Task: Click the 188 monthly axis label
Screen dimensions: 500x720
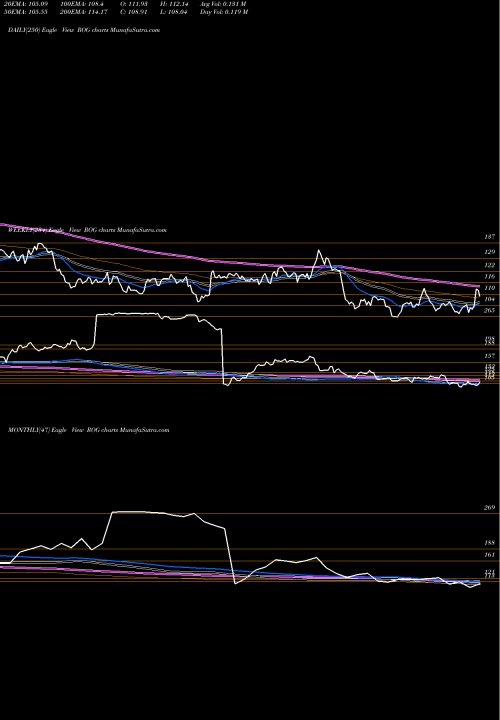Action: pyautogui.click(x=489, y=543)
